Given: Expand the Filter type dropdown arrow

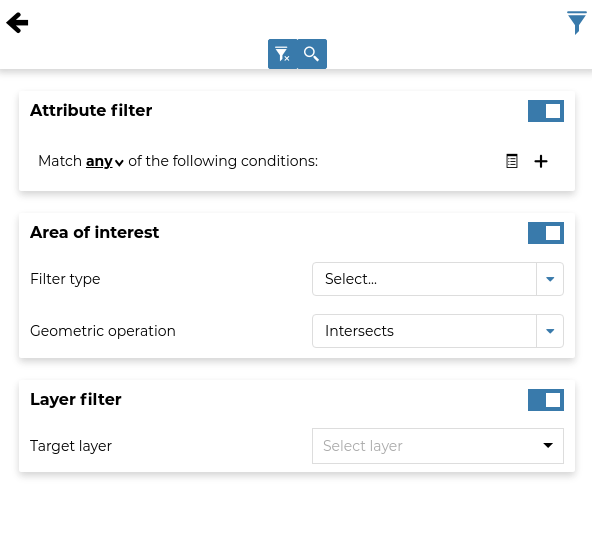Looking at the screenshot, I should 550,279.
